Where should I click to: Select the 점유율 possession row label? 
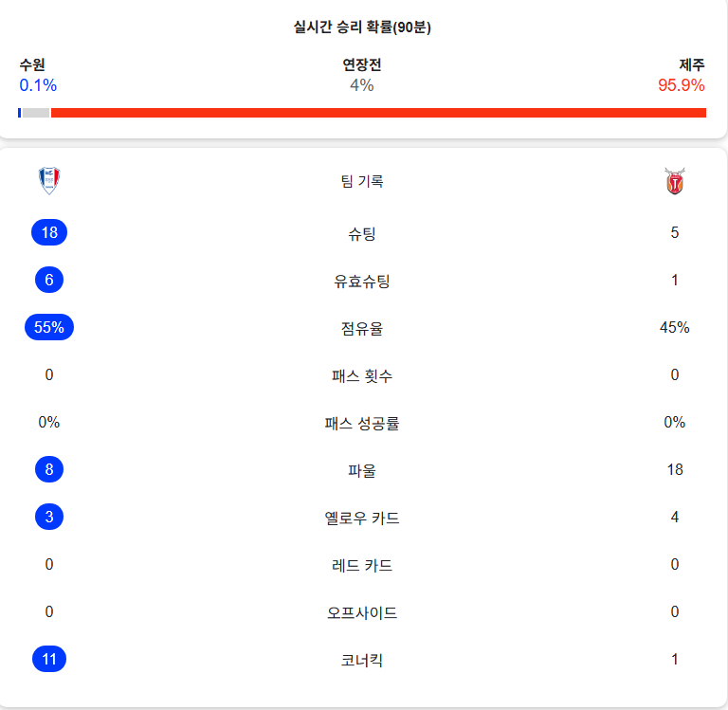(362, 329)
